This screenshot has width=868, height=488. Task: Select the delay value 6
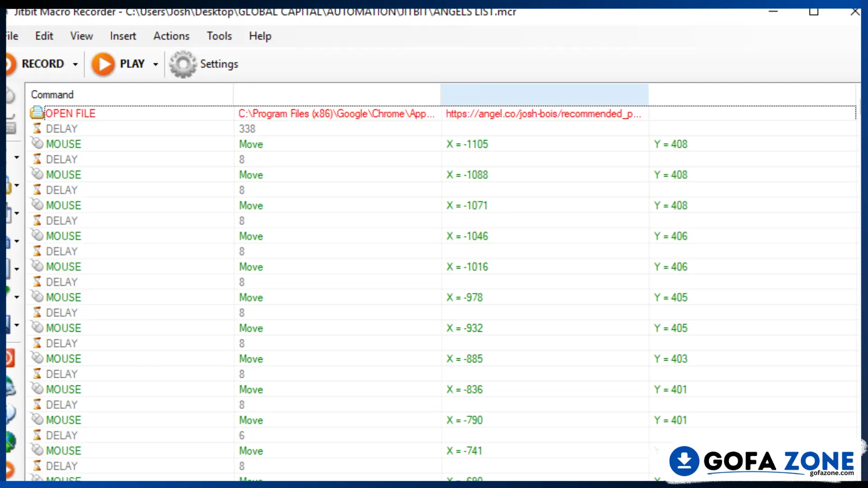242,435
